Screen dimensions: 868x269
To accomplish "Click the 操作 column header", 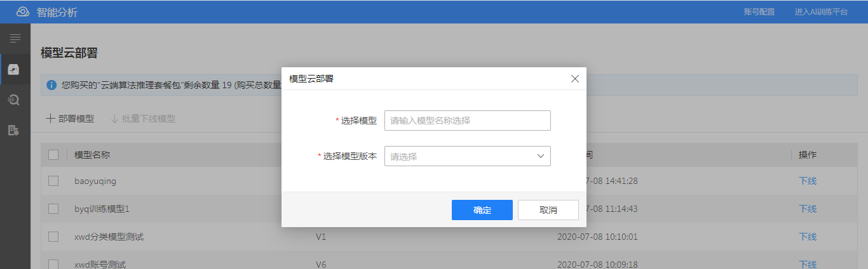I will (808, 155).
